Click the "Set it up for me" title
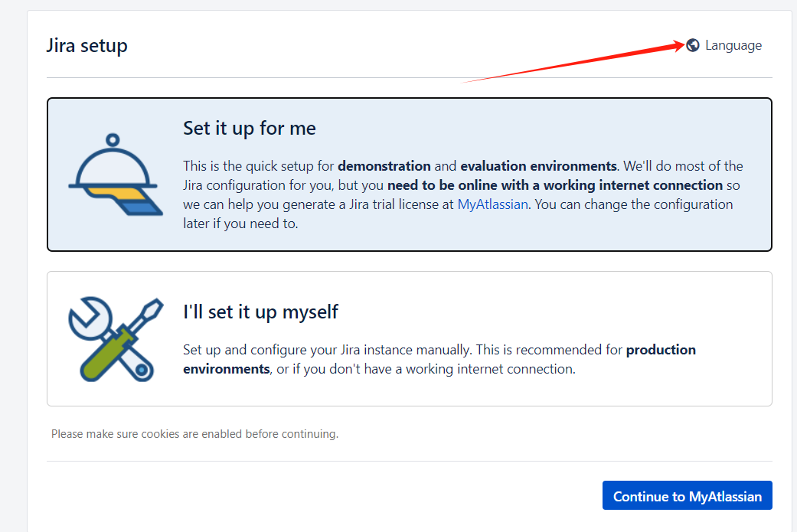Viewport: 797px width, 532px height. [250, 128]
